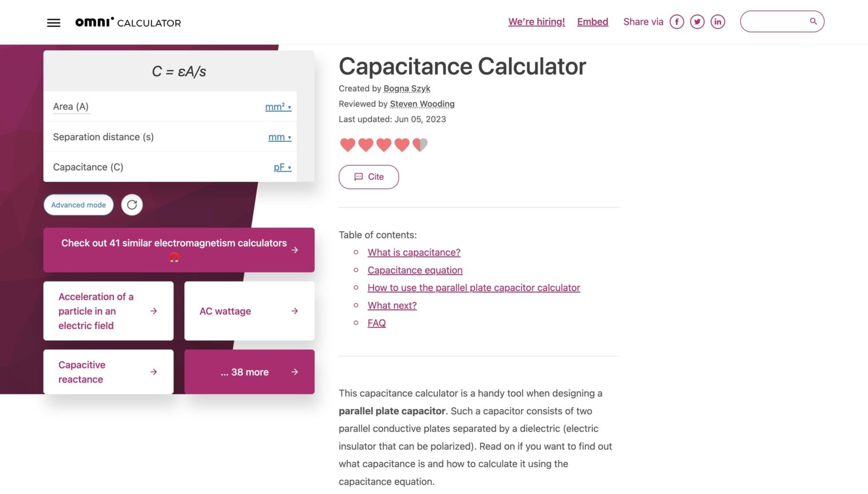
Task: Click the "We're hiring!" link
Action: (x=536, y=21)
